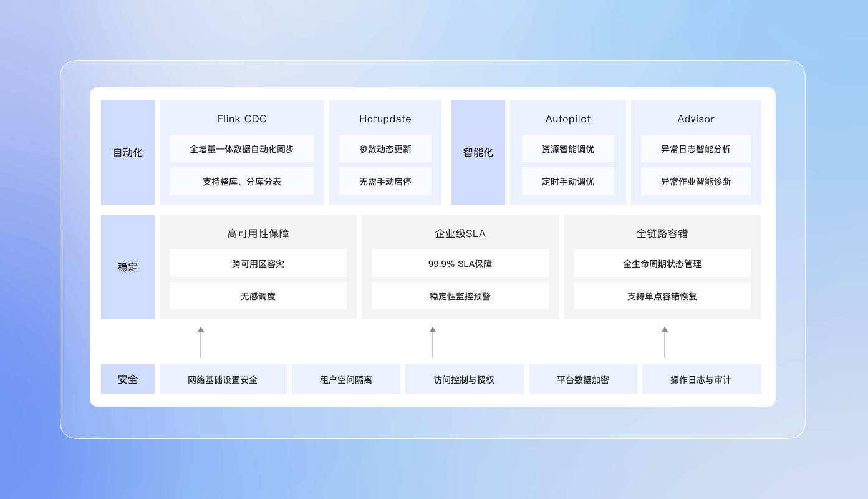Click the Hotupdate heading

click(x=385, y=119)
